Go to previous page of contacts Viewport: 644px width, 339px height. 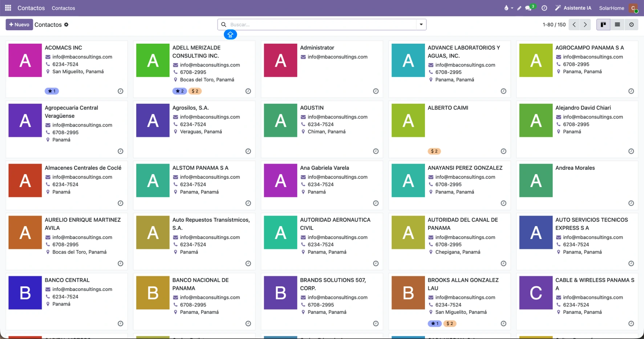coord(574,24)
